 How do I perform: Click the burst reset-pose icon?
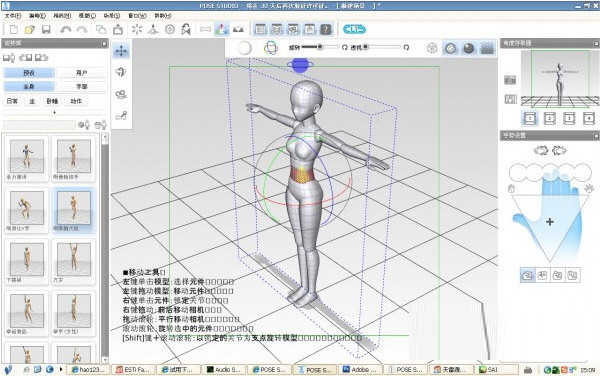coord(137,29)
